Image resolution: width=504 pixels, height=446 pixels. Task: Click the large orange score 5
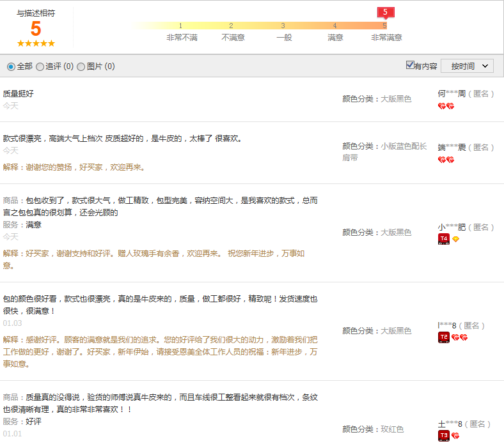36,29
